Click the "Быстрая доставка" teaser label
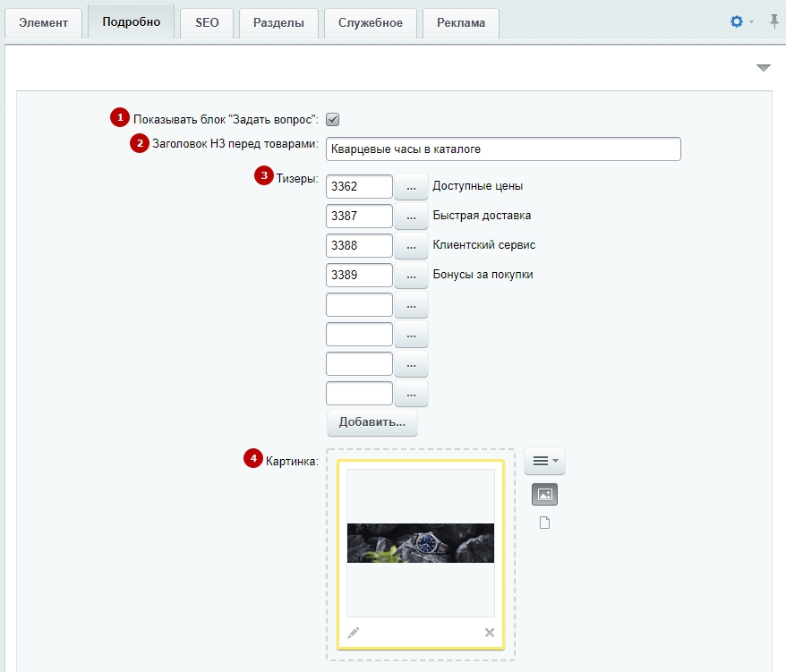 coord(482,216)
